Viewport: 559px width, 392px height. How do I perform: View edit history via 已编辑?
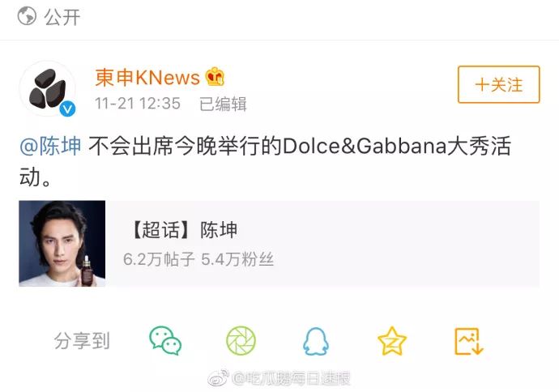click(223, 104)
